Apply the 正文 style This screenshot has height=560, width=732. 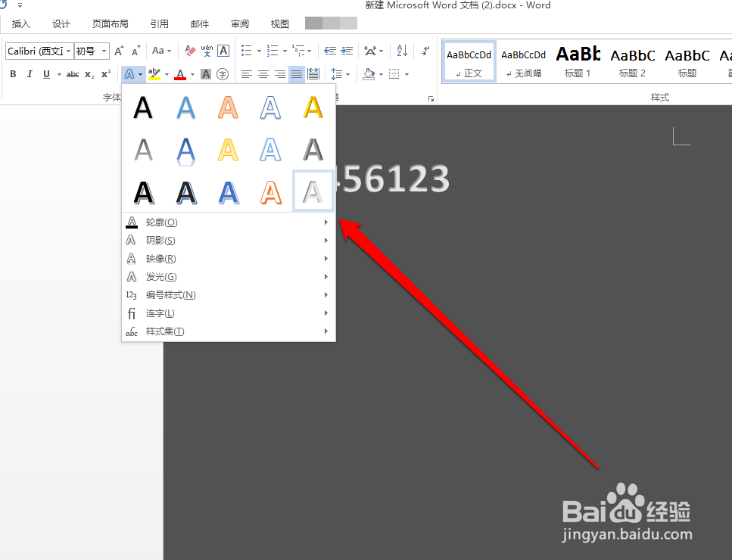469,61
